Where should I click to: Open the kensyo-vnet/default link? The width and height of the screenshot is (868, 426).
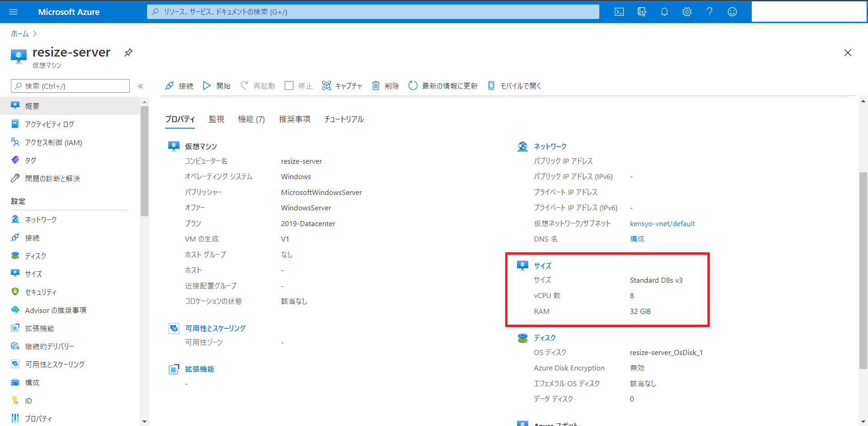662,223
